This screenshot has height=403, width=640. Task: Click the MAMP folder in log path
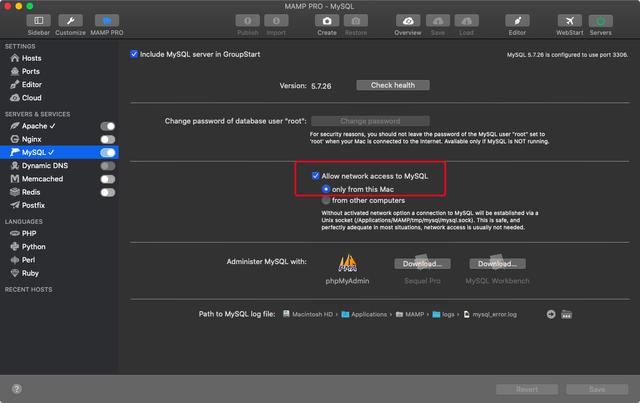pyautogui.click(x=410, y=314)
